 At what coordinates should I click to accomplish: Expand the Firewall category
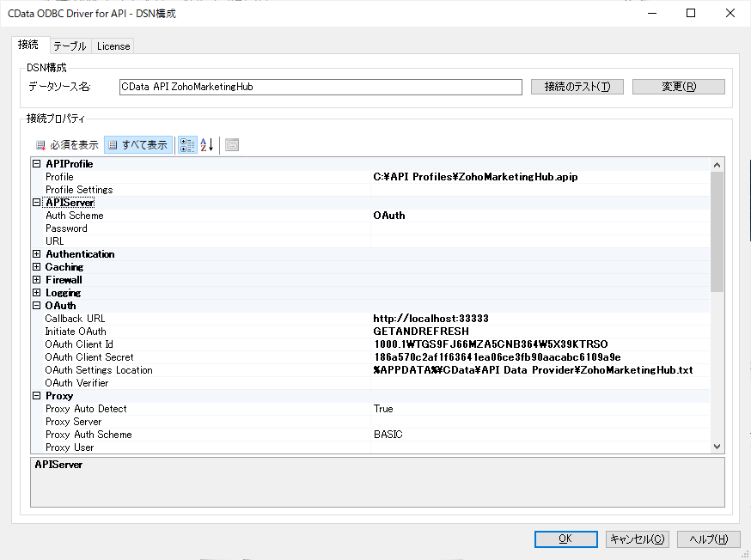point(36,279)
